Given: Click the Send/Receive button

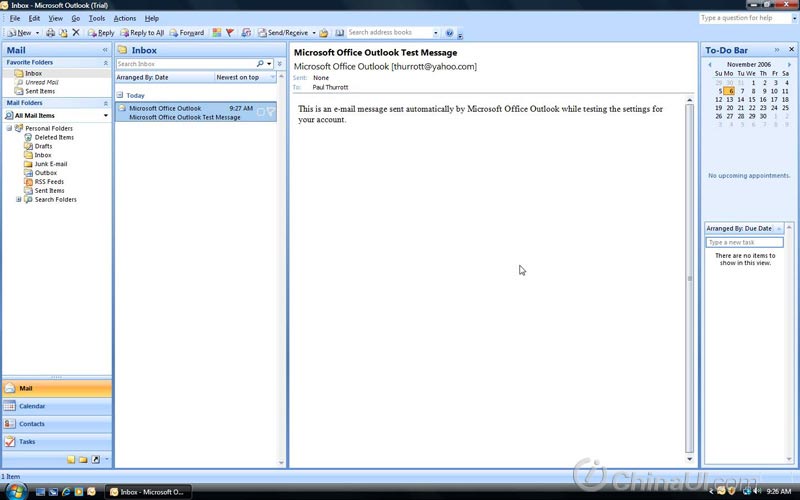Looking at the screenshot, I should (283, 33).
